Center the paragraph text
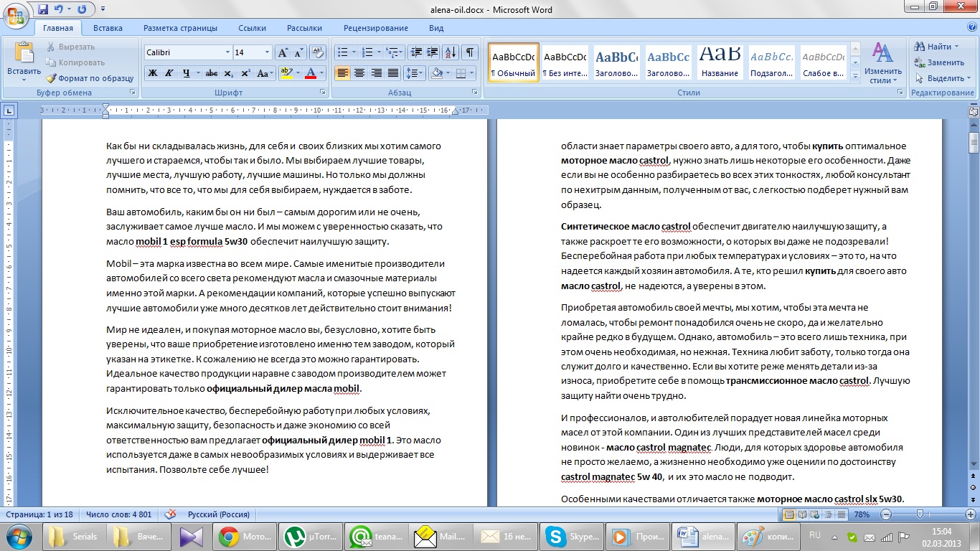This screenshot has width=980, height=551. tap(359, 73)
